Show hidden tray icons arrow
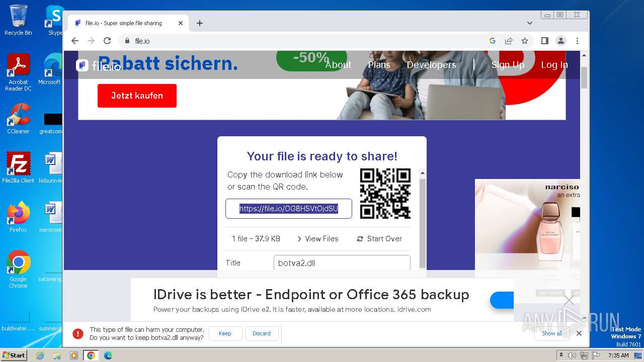The width and height of the screenshot is (644, 362). [x=561, y=355]
